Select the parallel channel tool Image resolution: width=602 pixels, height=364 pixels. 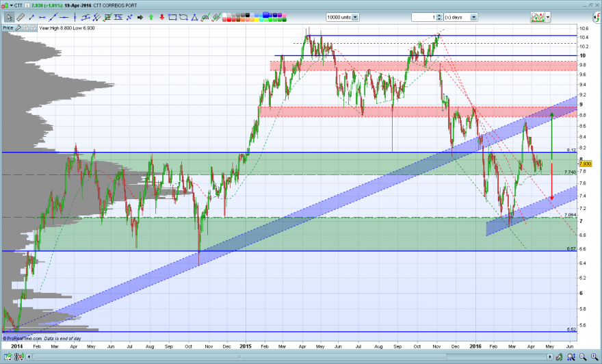[x=86, y=17]
